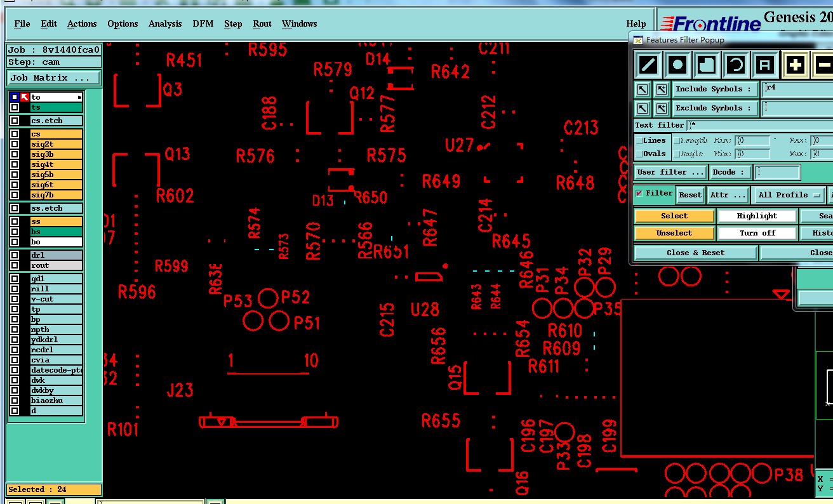833x504 pixels.
Task: Select layer name bs in layer list
Action: pyautogui.click(x=56, y=232)
